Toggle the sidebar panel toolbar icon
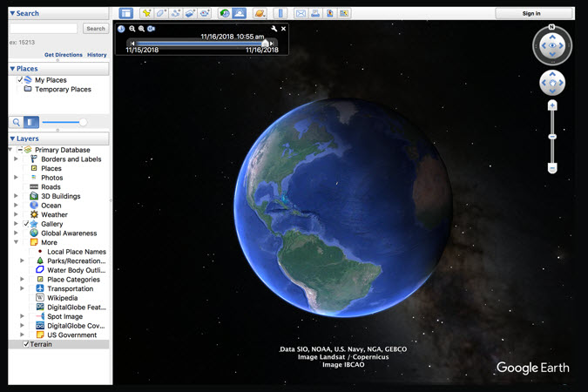Image resolution: width=588 pixels, height=392 pixels. 125,13
